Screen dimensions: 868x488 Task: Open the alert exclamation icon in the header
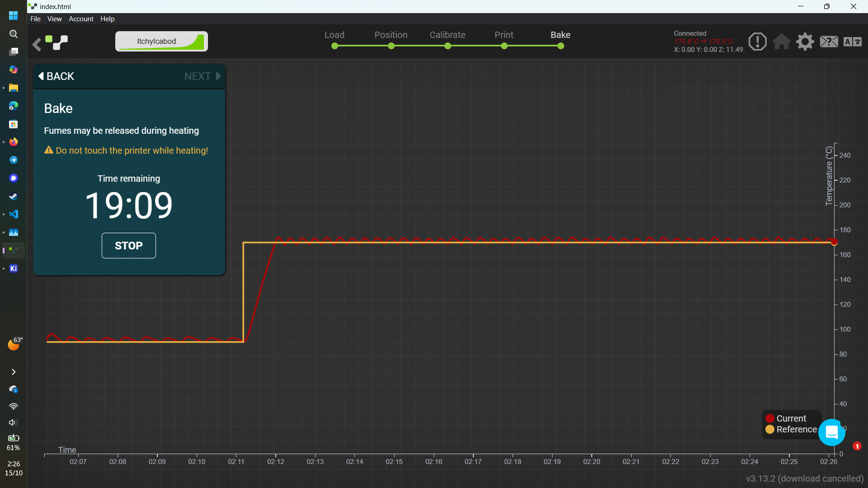click(757, 42)
